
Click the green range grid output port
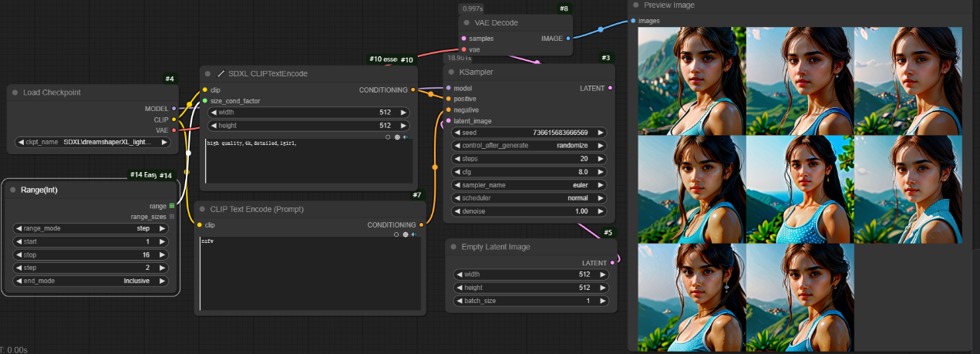[x=172, y=206]
